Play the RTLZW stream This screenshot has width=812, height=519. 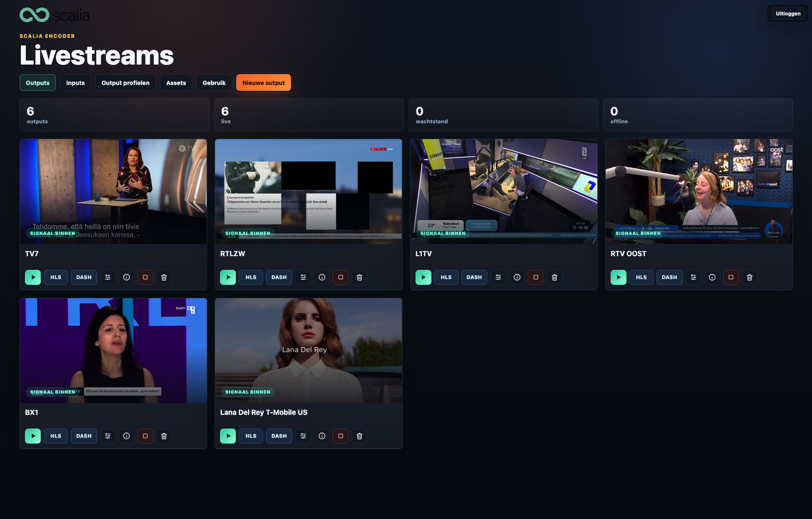[x=228, y=277]
